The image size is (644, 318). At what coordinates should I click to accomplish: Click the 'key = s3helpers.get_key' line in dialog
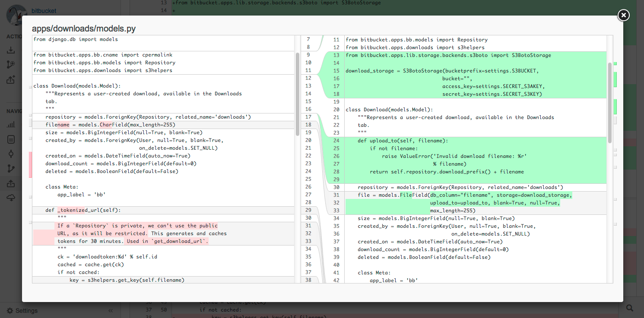coord(127,280)
